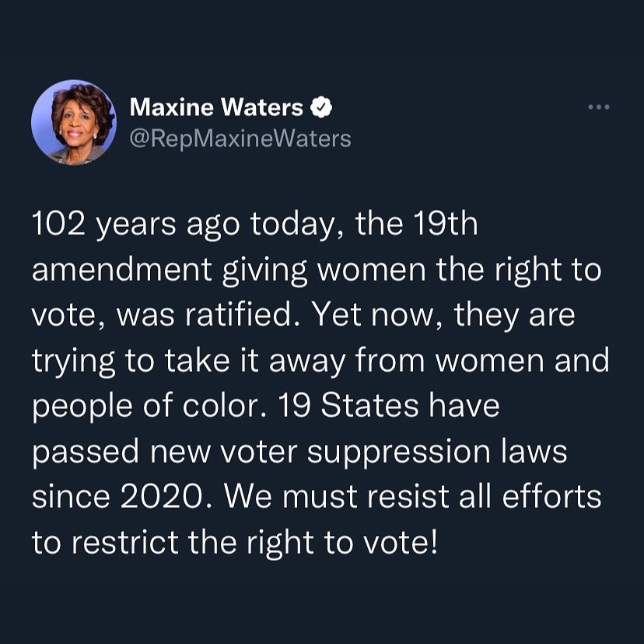The image size is (644, 644).
Task: Open the three-dot more options menu
Action: point(597,107)
